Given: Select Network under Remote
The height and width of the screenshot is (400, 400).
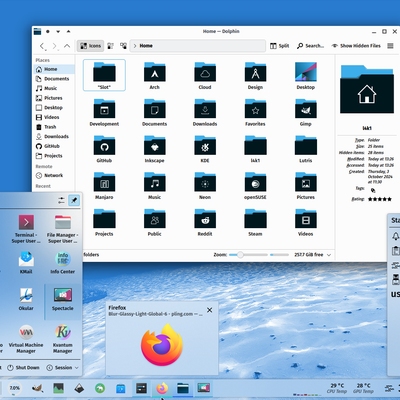Looking at the screenshot, I should tap(54, 175).
